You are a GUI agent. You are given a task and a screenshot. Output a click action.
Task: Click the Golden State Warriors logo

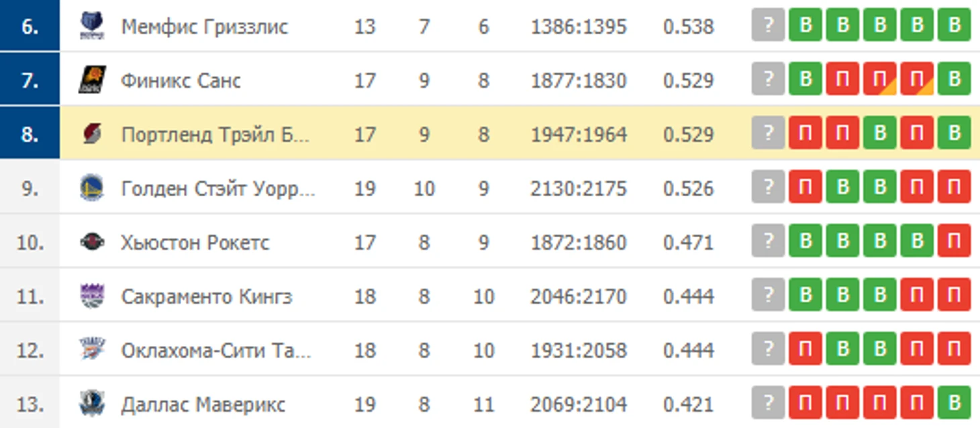tap(92, 188)
